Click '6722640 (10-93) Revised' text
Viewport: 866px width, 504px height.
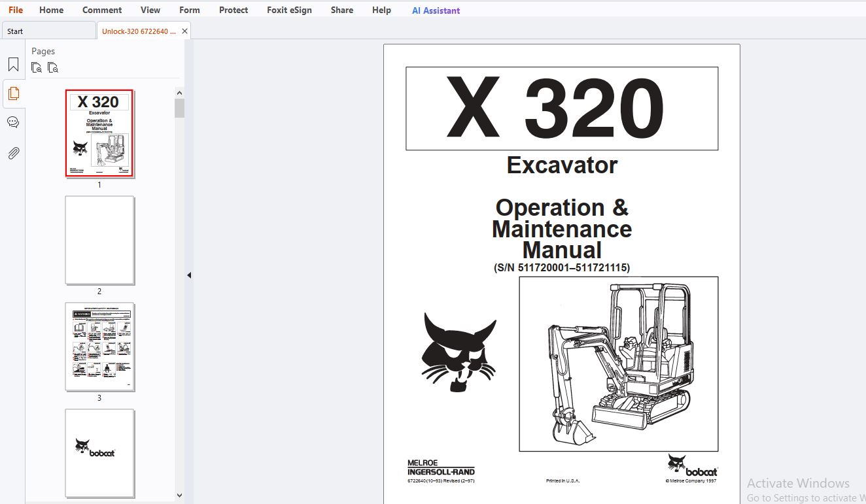[x=441, y=481]
